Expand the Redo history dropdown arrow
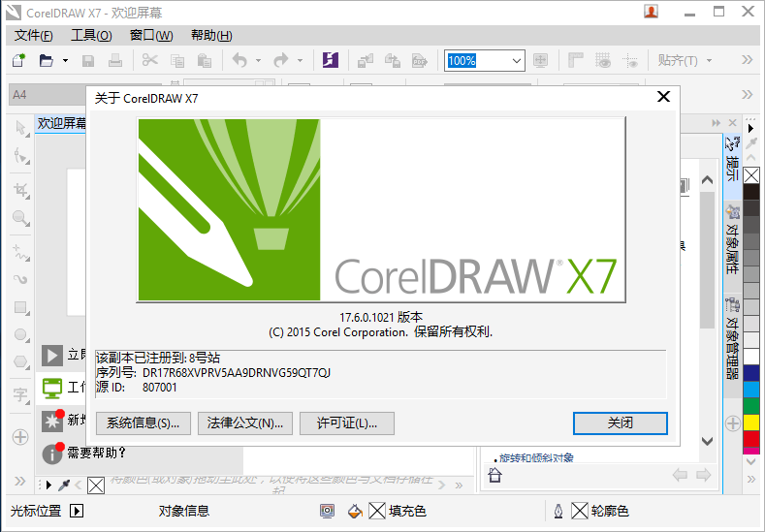Viewport: 765px width, 532px height. 300,61
